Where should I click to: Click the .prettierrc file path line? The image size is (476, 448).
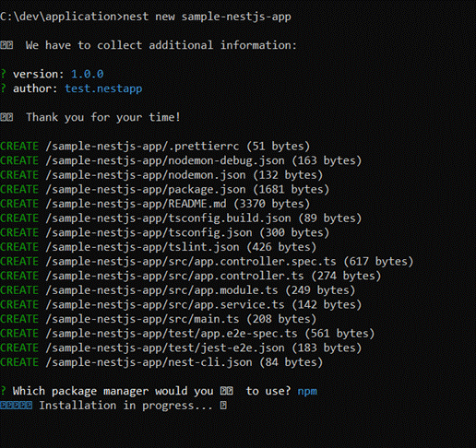pos(155,147)
